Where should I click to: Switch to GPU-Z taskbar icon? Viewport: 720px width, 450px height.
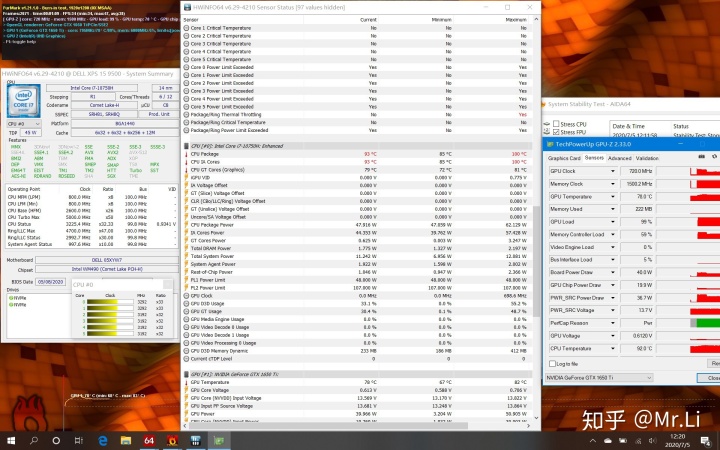(x=219, y=440)
